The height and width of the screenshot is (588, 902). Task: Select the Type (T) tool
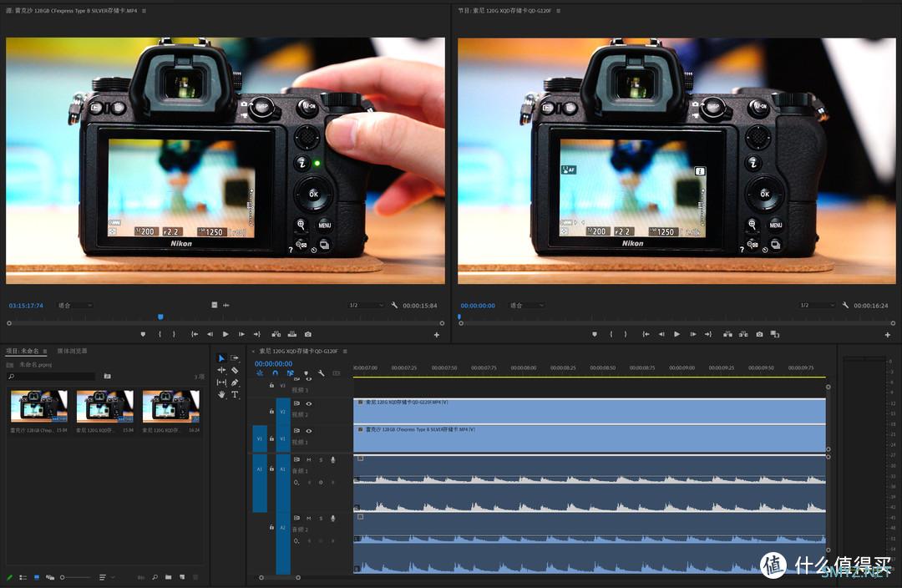[235, 395]
